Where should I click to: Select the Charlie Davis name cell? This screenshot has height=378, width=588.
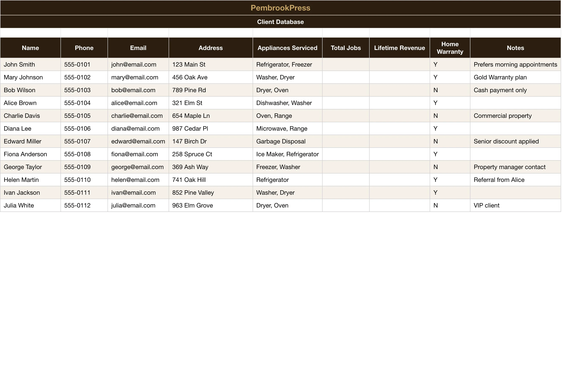[30, 116]
